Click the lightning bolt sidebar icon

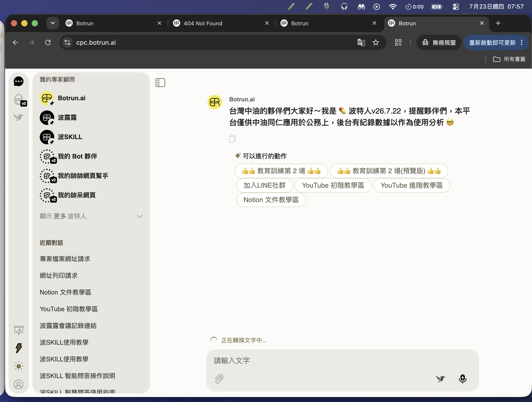click(x=19, y=348)
